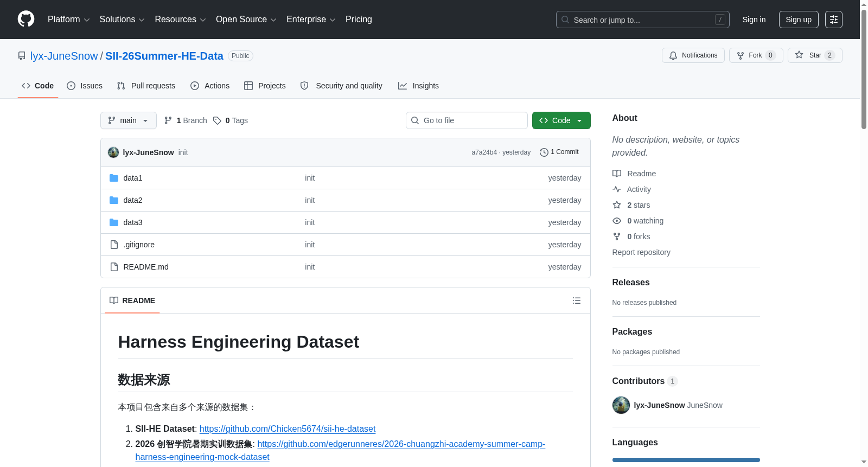Open the SII-26Summer-HE-Data repository link
The image size is (868, 467).
pyautogui.click(x=164, y=56)
